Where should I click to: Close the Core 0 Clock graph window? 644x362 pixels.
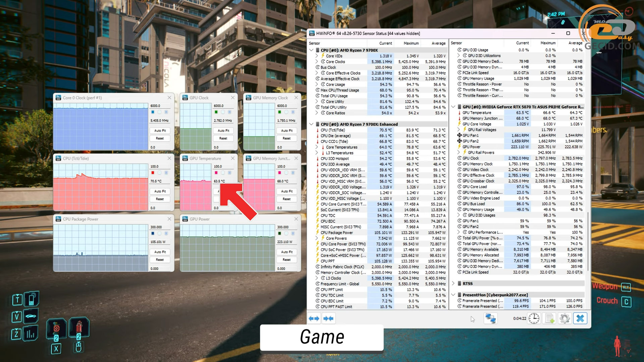(x=169, y=98)
